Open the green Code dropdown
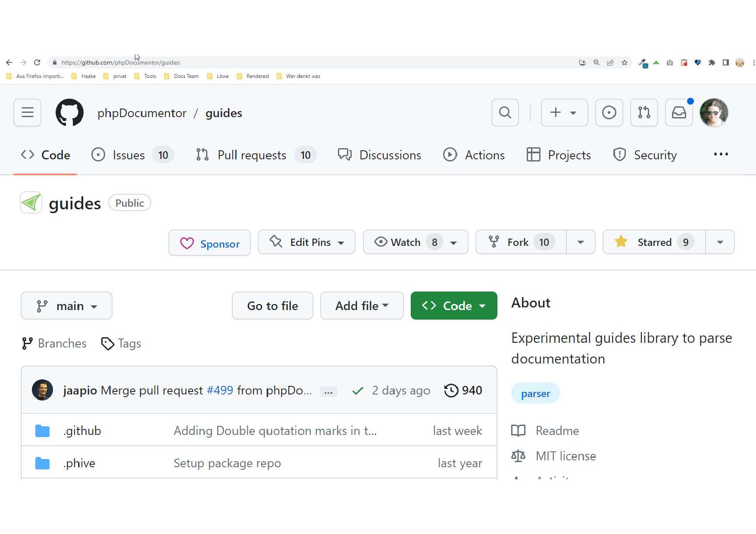This screenshot has height=534, width=756. [453, 306]
